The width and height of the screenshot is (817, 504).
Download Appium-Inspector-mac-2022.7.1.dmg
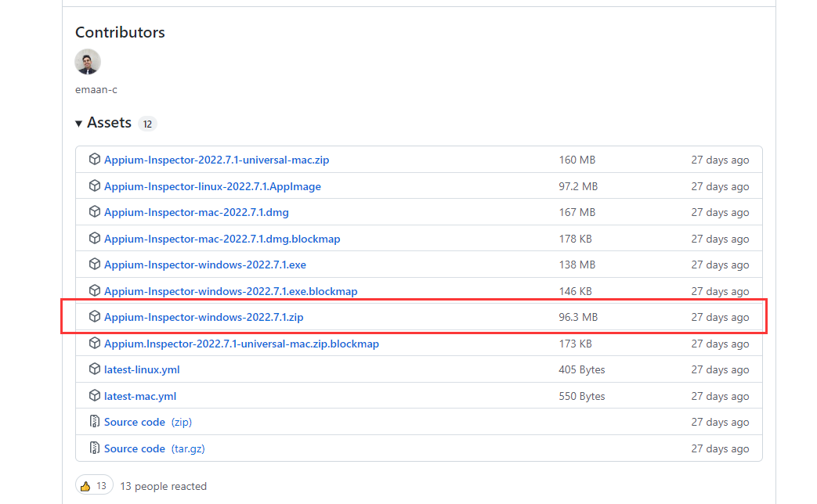197,212
